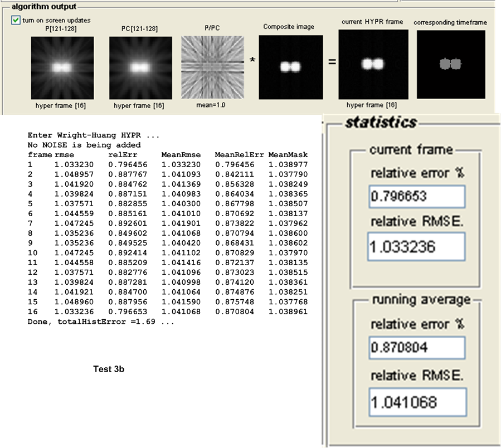Select the corresponding timeframe image

click(x=451, y=65)
